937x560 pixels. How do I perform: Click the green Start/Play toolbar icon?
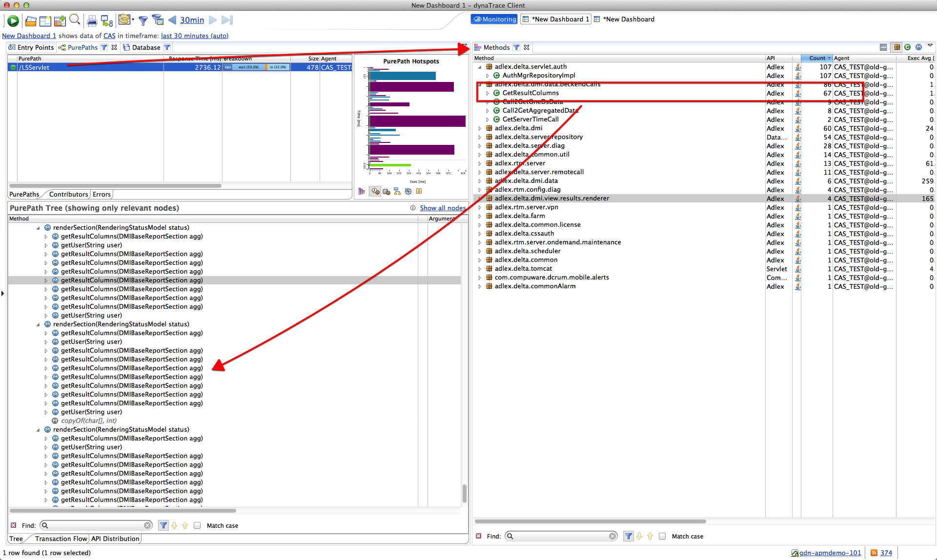(x=13, y=20)
